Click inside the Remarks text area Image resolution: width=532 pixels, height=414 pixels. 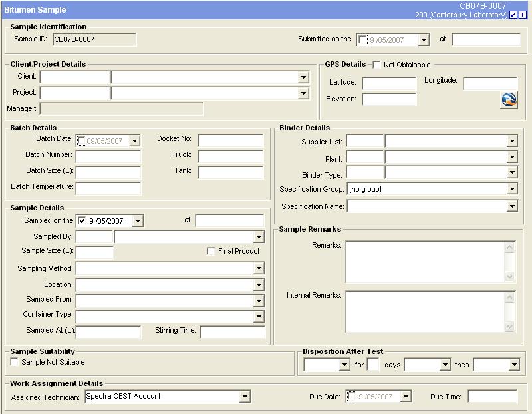[424, 262]
